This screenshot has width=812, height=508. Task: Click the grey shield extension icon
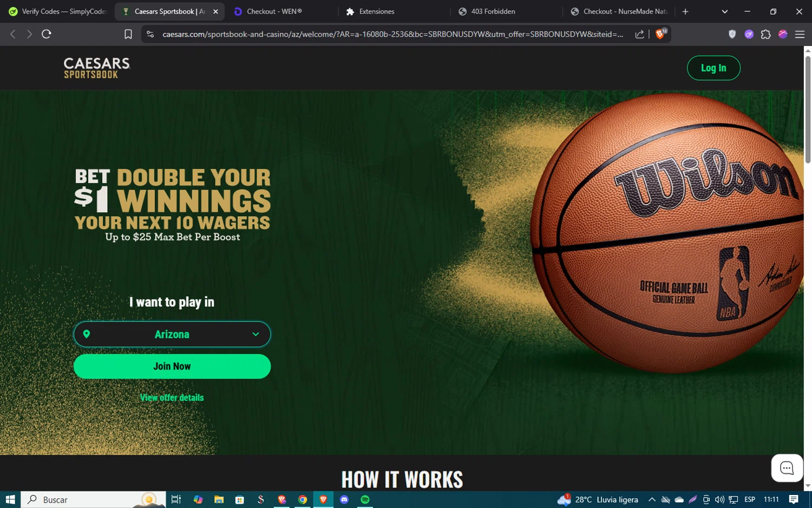click(x=732, y=34)
